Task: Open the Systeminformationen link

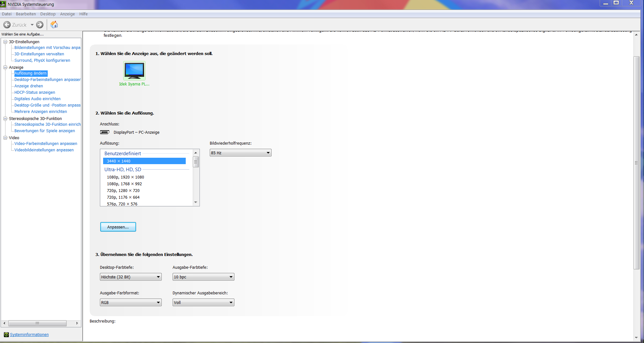Action: point(29,335)
